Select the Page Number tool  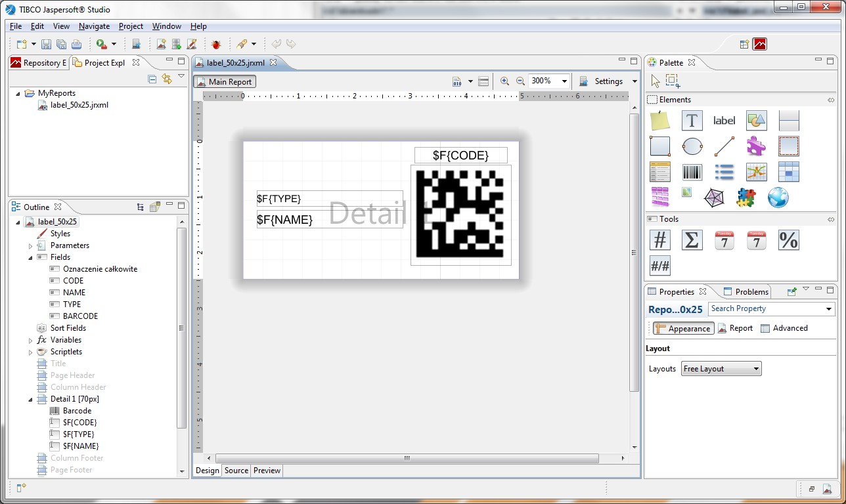point(659,240)
